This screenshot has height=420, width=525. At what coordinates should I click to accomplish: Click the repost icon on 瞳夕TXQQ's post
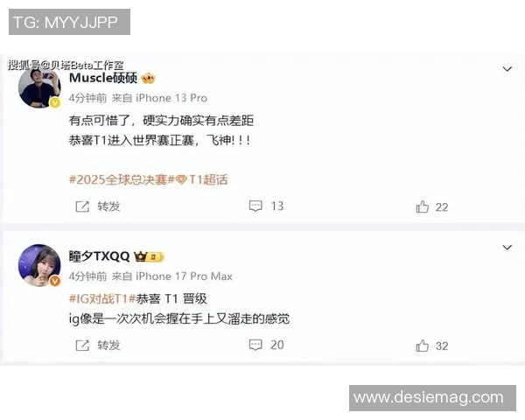[82, 346]
